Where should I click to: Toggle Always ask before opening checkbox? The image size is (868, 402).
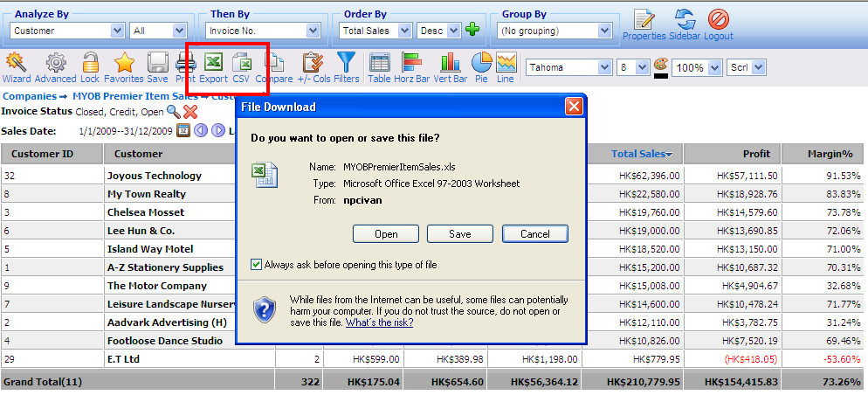(256, 265)
